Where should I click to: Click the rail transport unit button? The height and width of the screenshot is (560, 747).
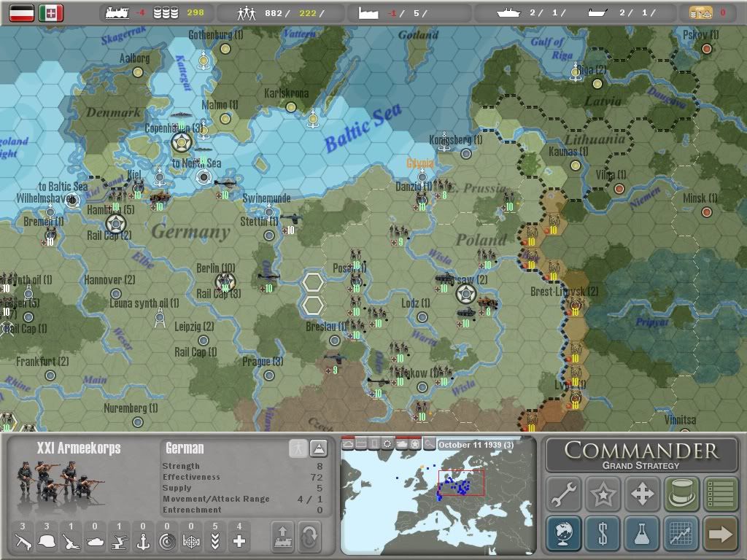coord(282,536)
